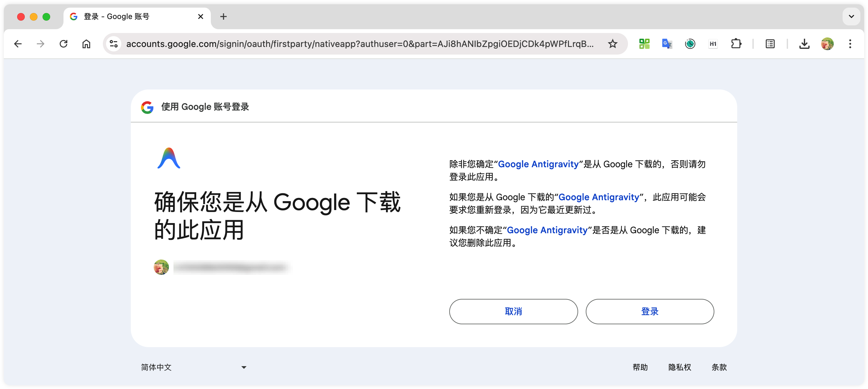Open the Google Translate extension
The width and height of the screenshot is (868, 389).
point(666,44)
